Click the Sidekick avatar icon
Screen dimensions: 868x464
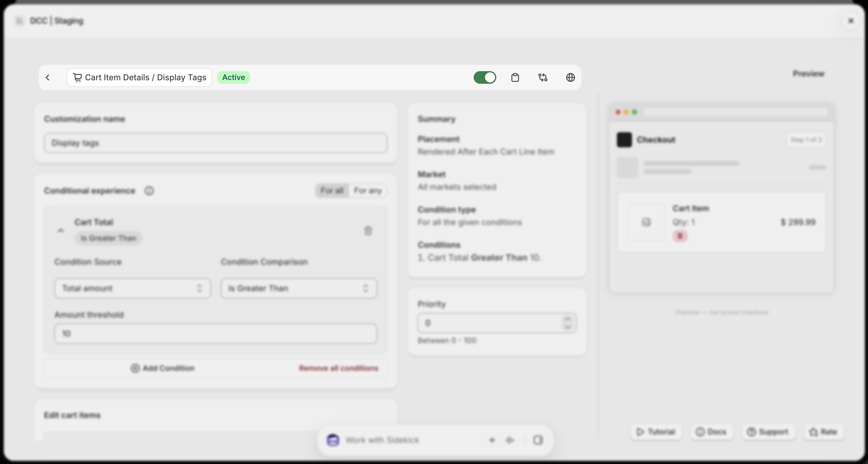pos(333,440)
